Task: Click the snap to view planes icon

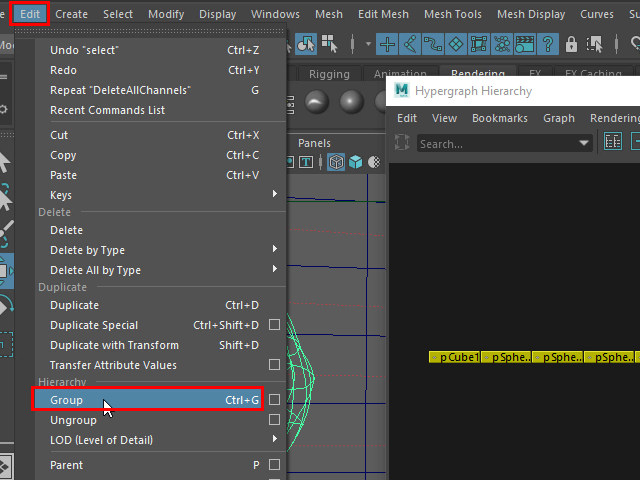Action: point(478,44)
